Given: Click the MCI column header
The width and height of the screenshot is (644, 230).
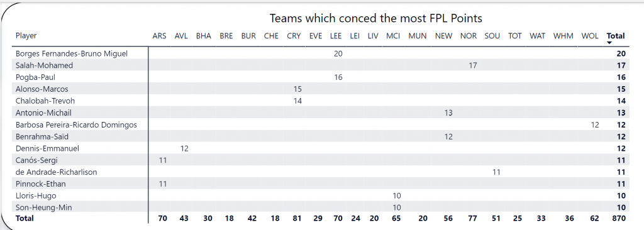Looking at the screenshot, I should click(394, 36).
